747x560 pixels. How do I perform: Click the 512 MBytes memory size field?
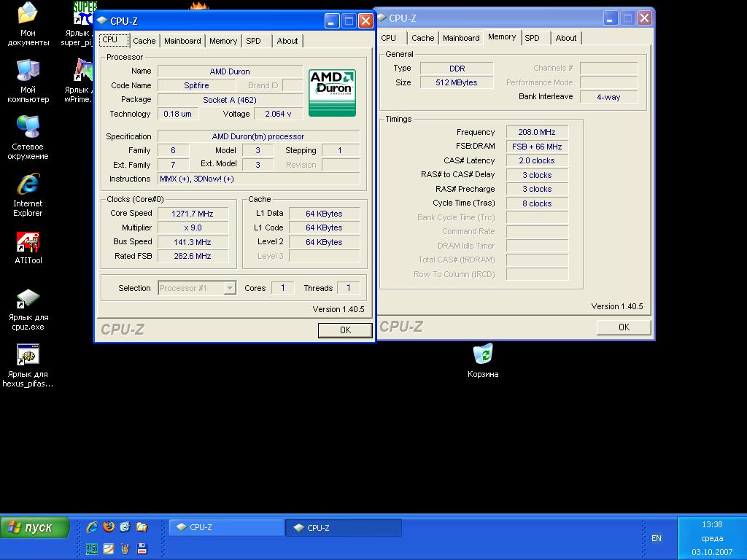pyautogui.click(x=457, y=82)
